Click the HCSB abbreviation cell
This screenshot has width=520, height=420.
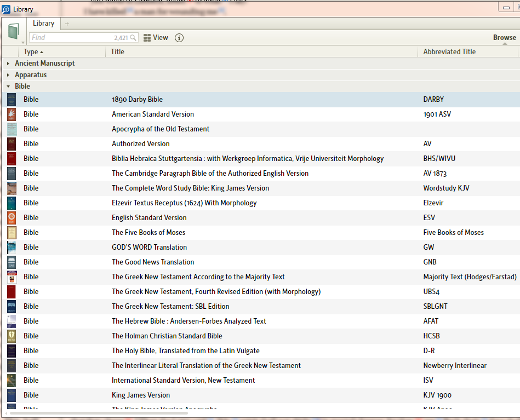coord(431,336)
